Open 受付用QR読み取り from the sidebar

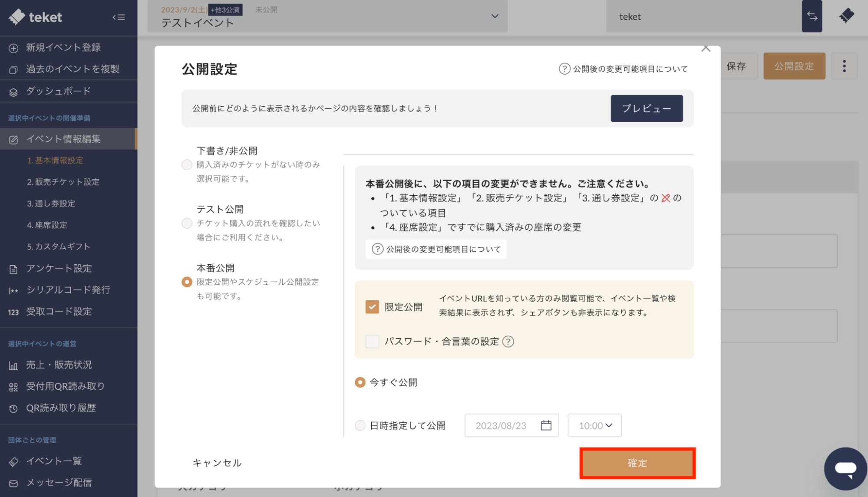65,386
